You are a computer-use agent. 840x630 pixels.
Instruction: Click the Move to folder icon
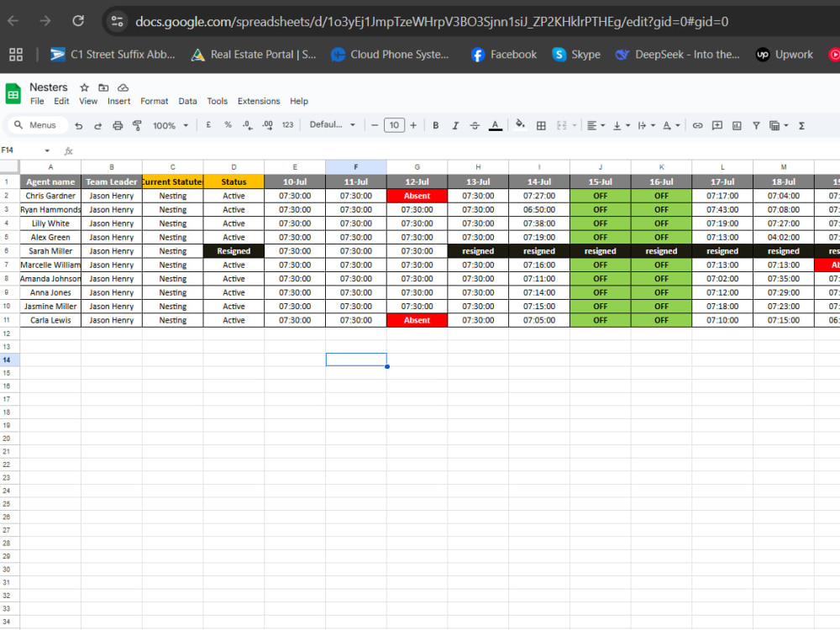pyautogui.click(x=103, y=87)
